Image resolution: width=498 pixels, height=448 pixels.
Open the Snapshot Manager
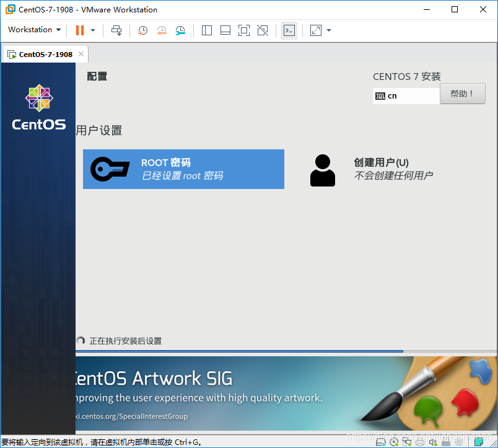[180, 30]
